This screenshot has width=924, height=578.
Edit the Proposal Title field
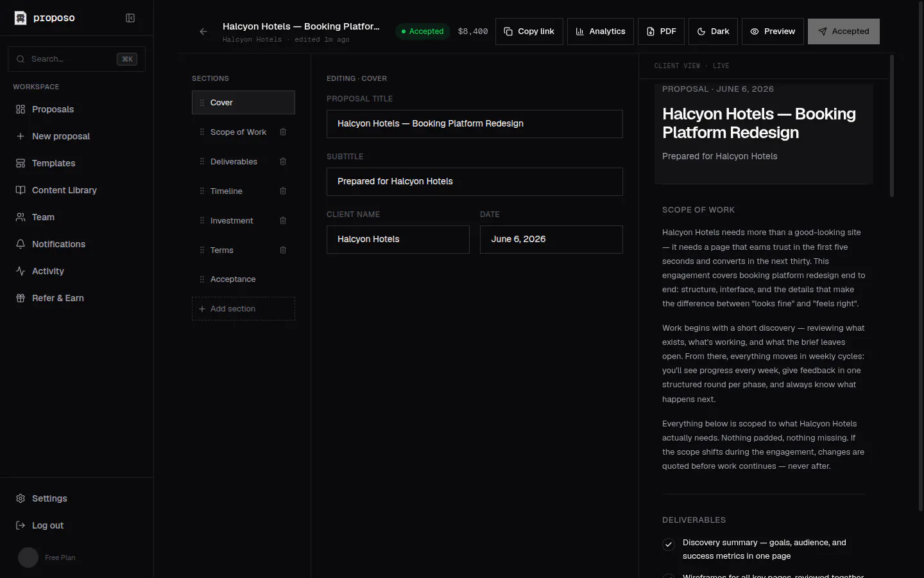point(475,124)
